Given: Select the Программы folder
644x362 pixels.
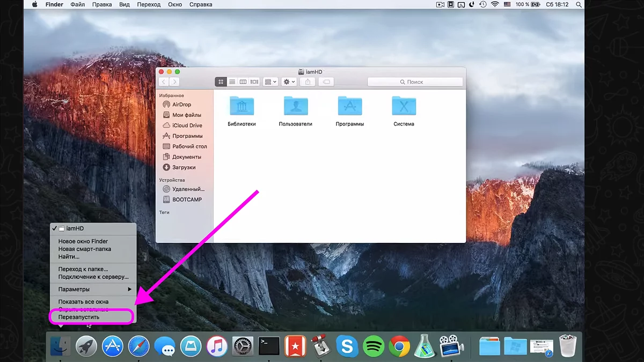Looking at the screenshot, I should pos(350,111).
